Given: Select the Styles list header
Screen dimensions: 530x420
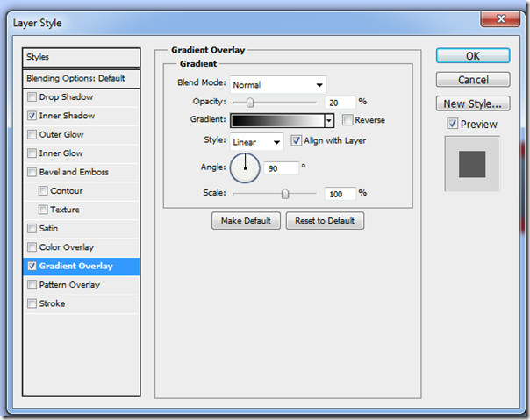Looking at the screenshot, I should pyautogui.click(x=82, y=57).
